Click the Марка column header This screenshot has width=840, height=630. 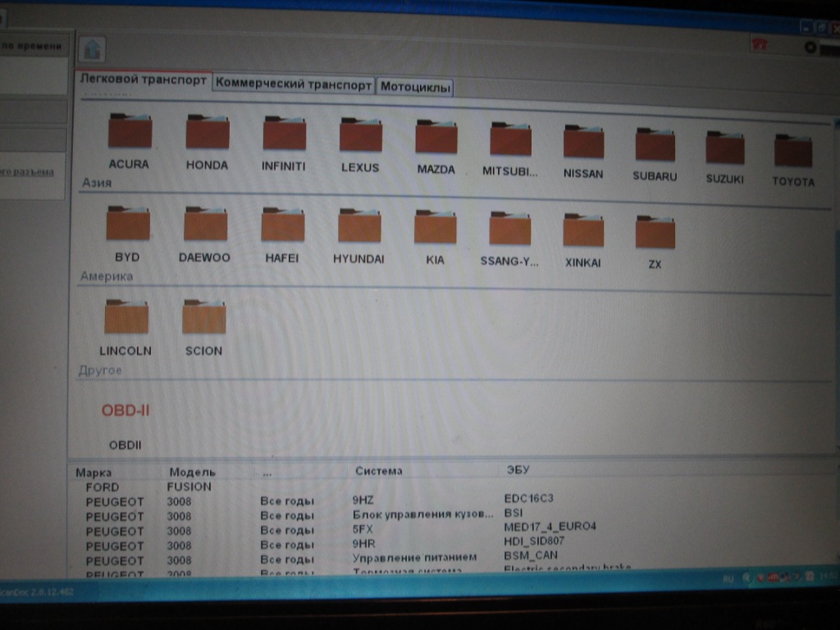94,472
